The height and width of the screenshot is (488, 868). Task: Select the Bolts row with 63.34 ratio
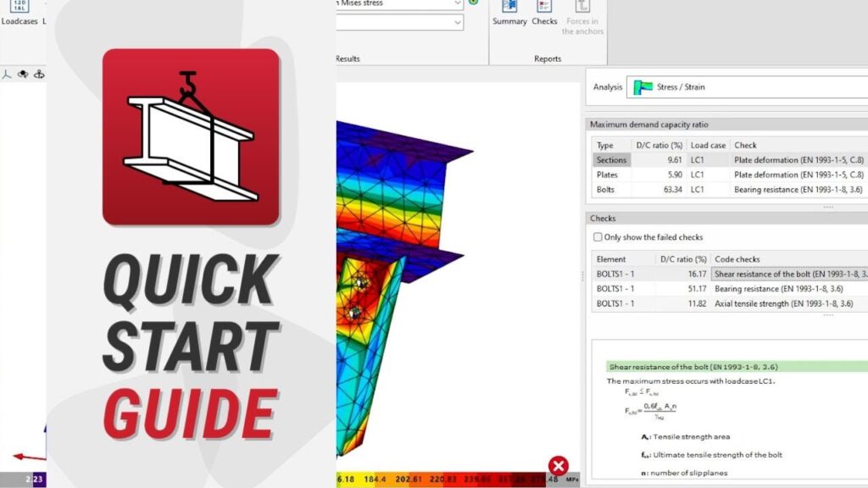point(611,190)
